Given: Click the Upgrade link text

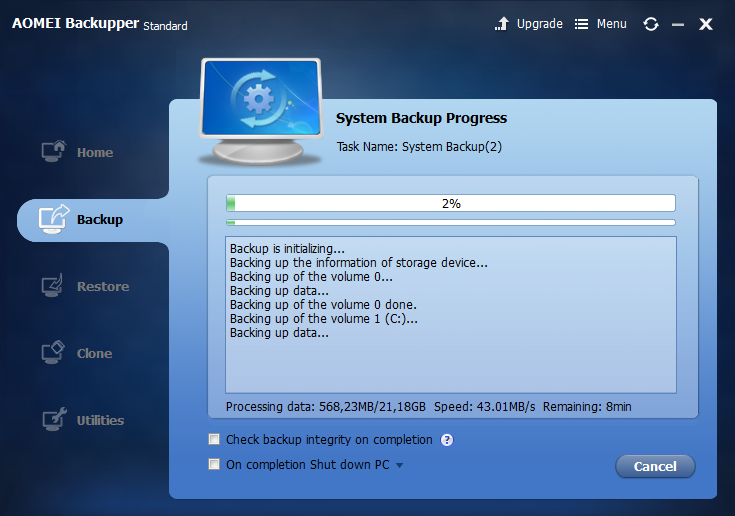Looking at the screenshot, I should pyautogui.click(x=540, y=24).
